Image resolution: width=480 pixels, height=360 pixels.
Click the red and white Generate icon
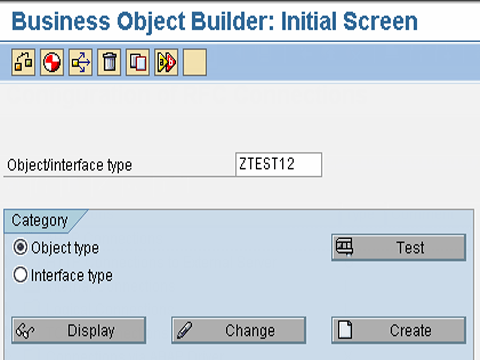[x=52, y=62]
